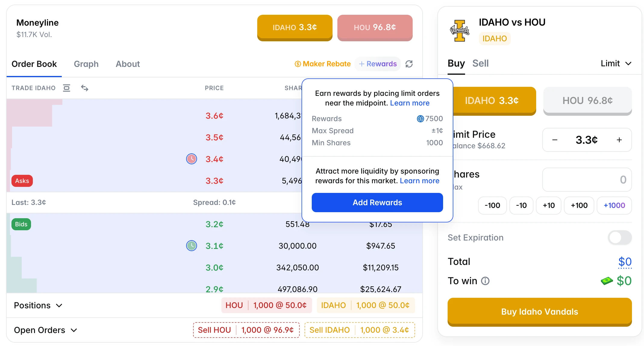Click the clock icon beside the 3.1¢ bid
The image size is (644, 346).
[192, 246]
